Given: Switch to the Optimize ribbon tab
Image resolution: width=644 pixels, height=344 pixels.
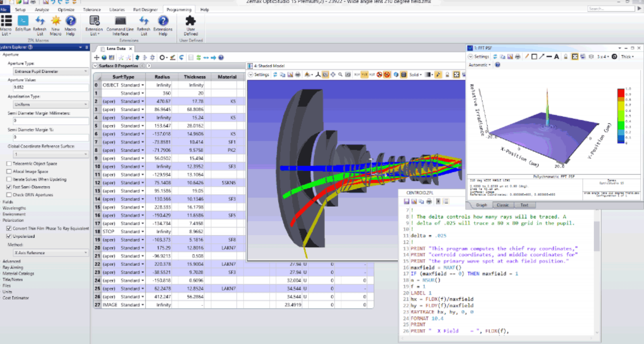Looking at the screenshot, I should tap(65, 10).
